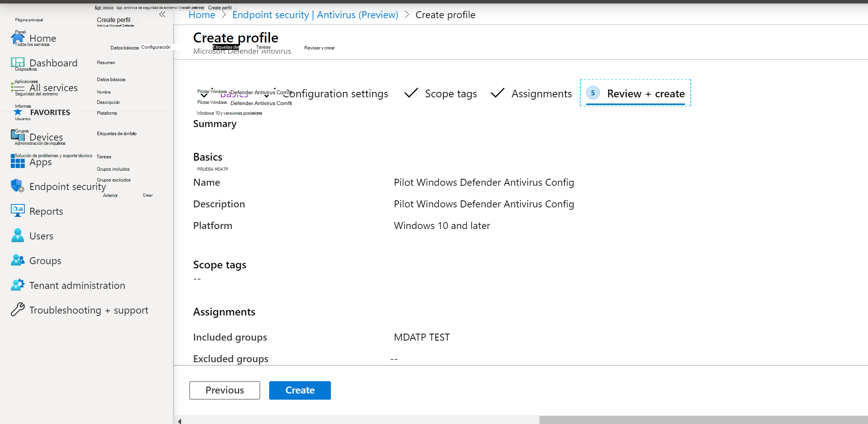Click the Previous navigation button

coord(224,390)
